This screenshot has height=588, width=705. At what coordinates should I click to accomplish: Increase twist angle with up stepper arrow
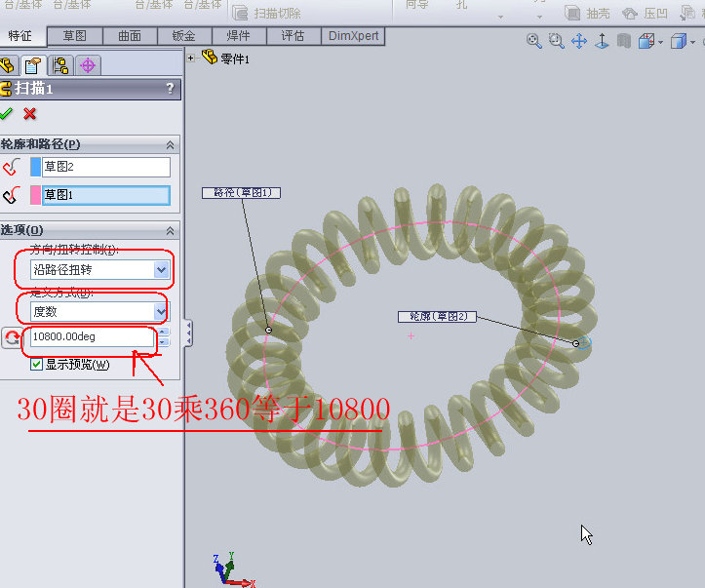163,333
